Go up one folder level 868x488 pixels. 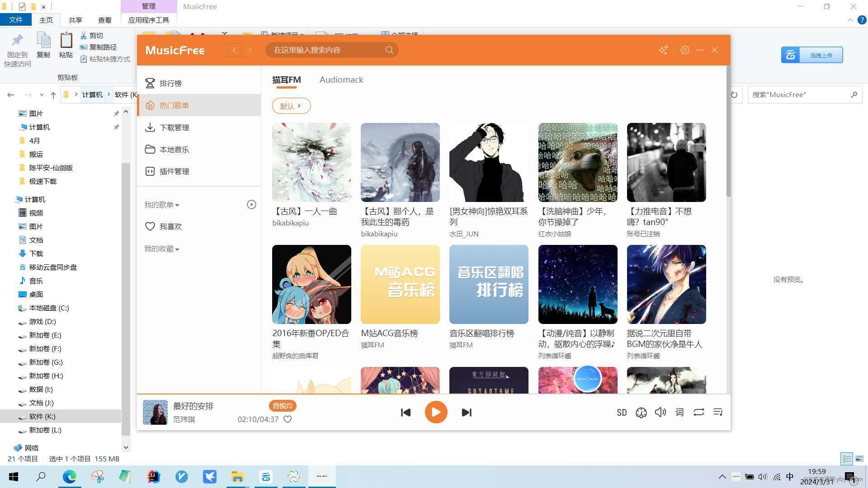click(x=53, y=95)
